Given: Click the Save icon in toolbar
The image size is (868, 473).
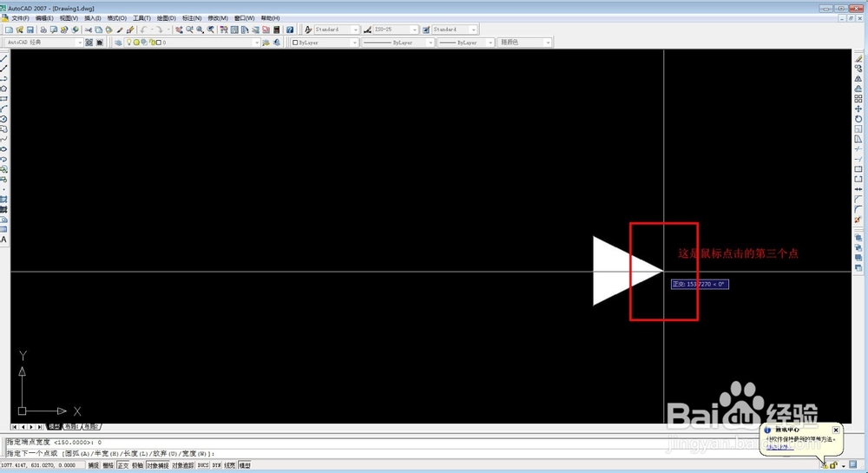Looking at the screenshot, I should pyautogui.click(x=30, y=30).
